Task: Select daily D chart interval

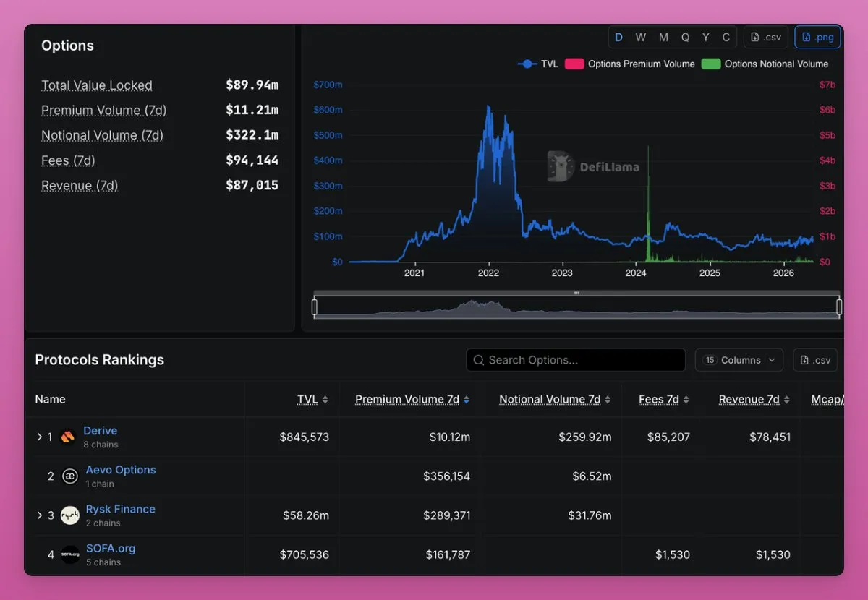Action: click(x=618, y=38)
